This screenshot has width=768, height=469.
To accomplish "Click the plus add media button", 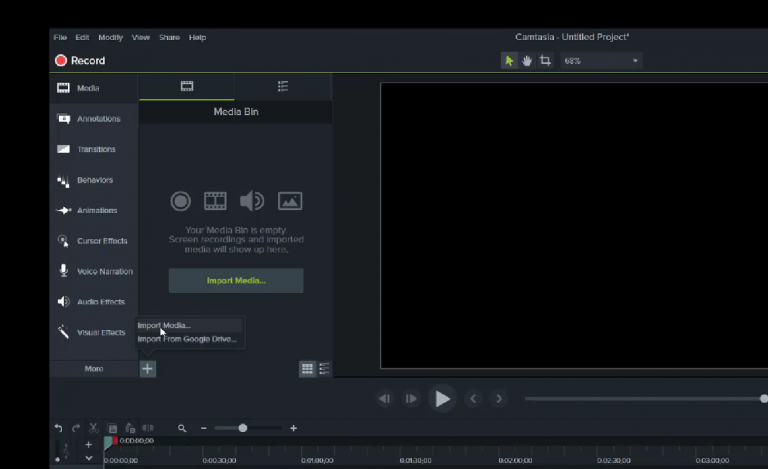I will (147, 369).
